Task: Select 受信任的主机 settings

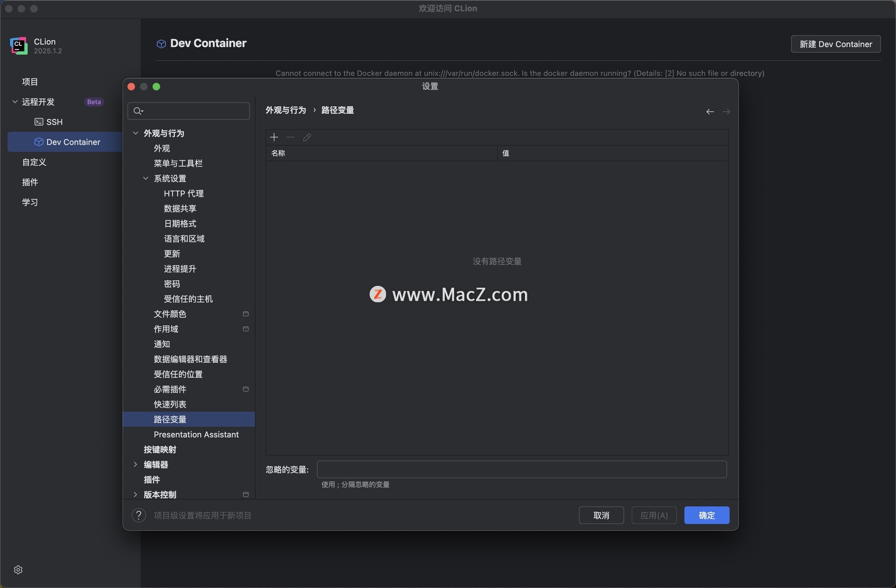Action: pos(189,299)
